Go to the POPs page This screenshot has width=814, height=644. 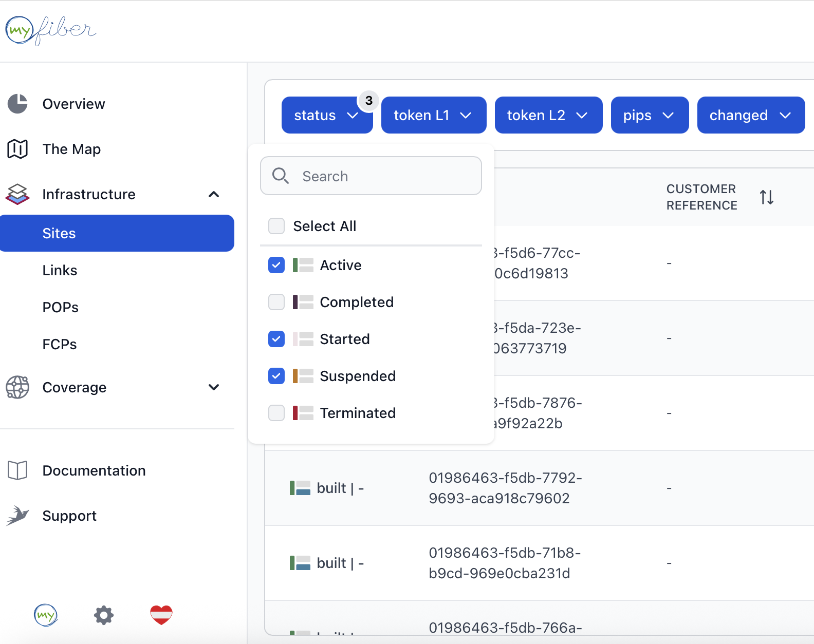(61, 307)
